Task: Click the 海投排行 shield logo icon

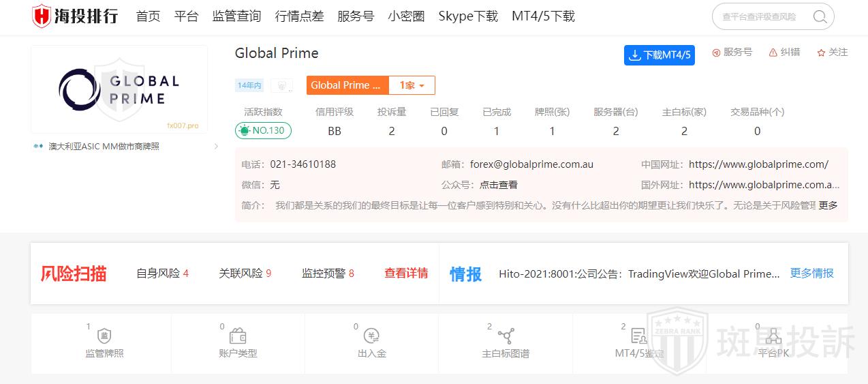Action: (x=42, y=16)
